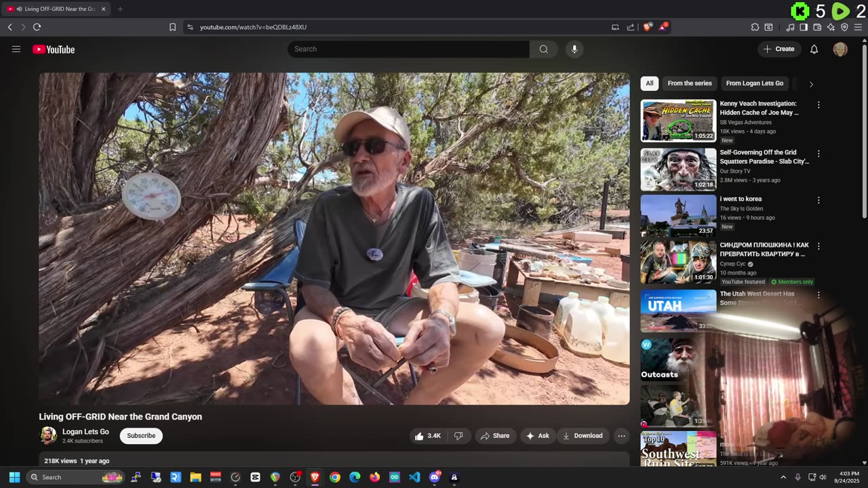Screen dimensions: 868x488
Task: Open Discord from the taskbar
Action: pos(435,477)
